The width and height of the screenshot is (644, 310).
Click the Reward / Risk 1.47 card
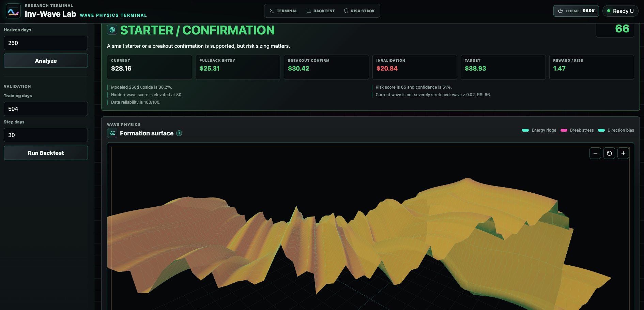[x=592, y=67]
